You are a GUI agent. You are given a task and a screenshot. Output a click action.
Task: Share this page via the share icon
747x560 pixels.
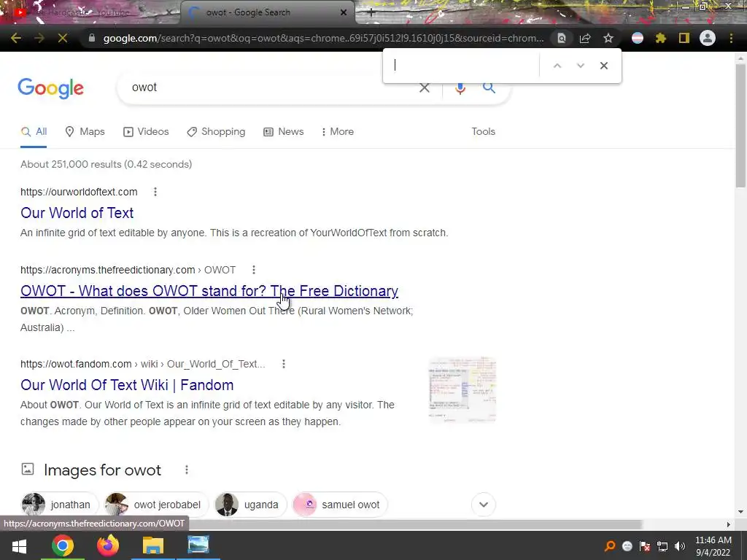tap(585, 38)
